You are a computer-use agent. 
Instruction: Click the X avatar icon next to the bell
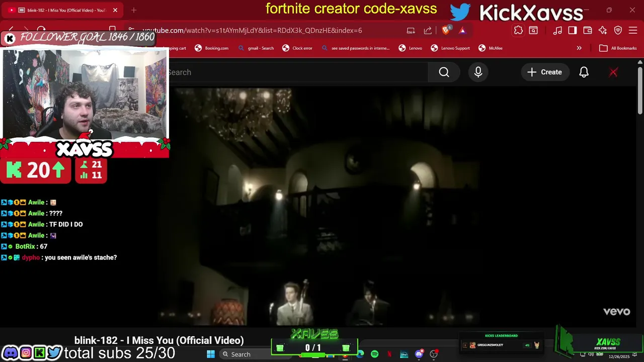613,72
